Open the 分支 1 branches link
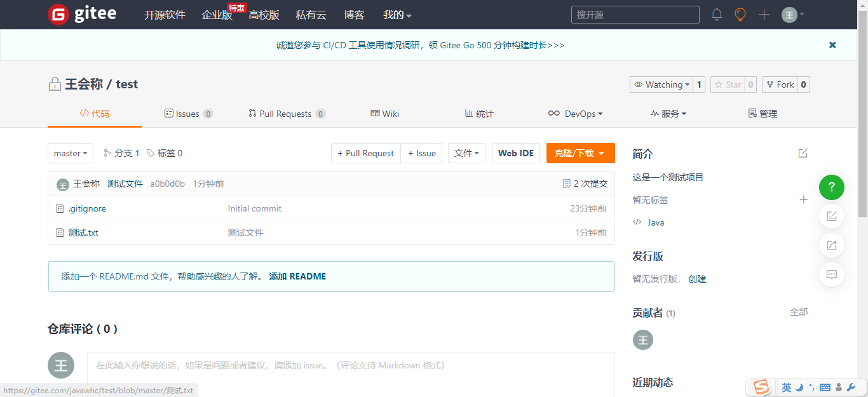The height and width of the screenshot is (397, 868). (x=121, y=153)
